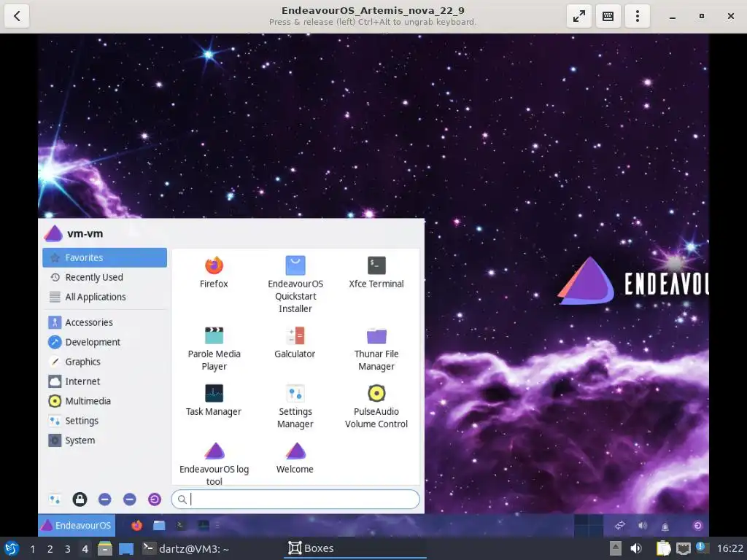Click the vm-vm user profile picture

click(x=53, y=233)
